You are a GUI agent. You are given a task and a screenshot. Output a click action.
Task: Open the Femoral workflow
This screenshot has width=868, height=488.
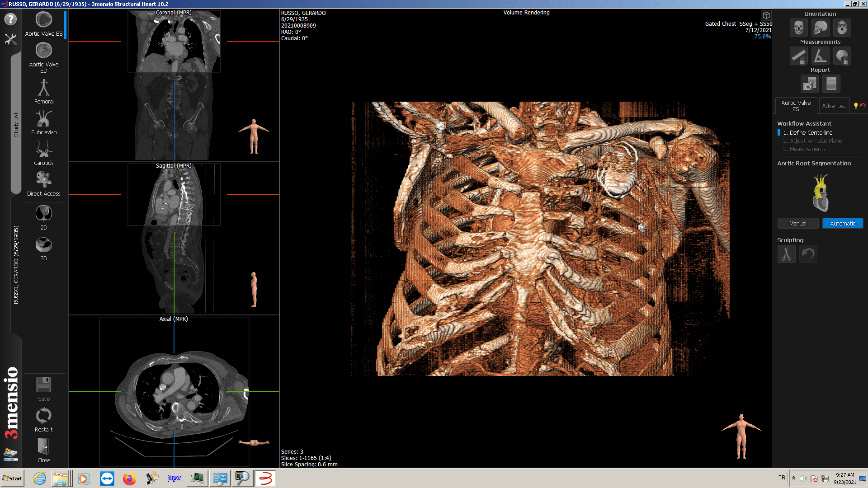pyautogui.click(x=44, y=89)
